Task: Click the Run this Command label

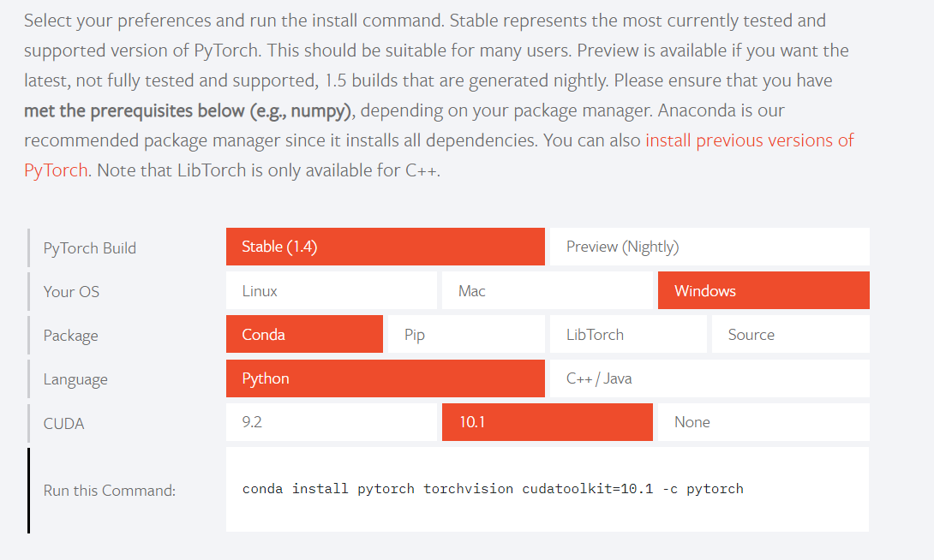Action: pos(110,491)
